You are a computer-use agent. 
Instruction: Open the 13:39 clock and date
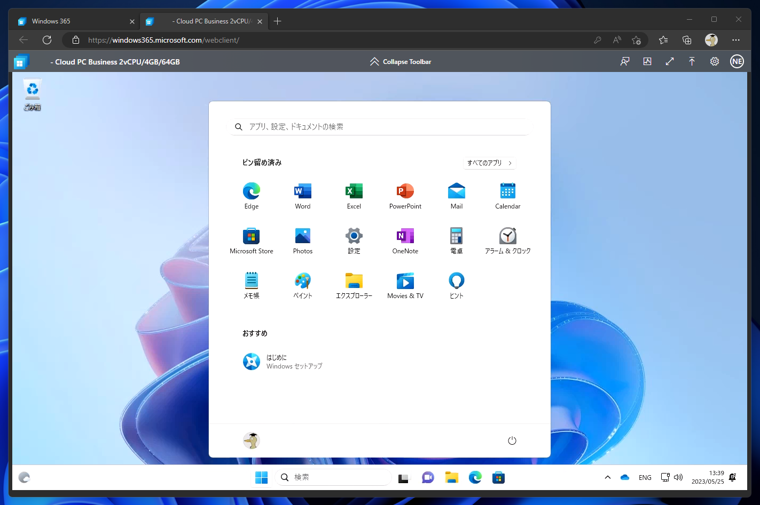point(708,477)
